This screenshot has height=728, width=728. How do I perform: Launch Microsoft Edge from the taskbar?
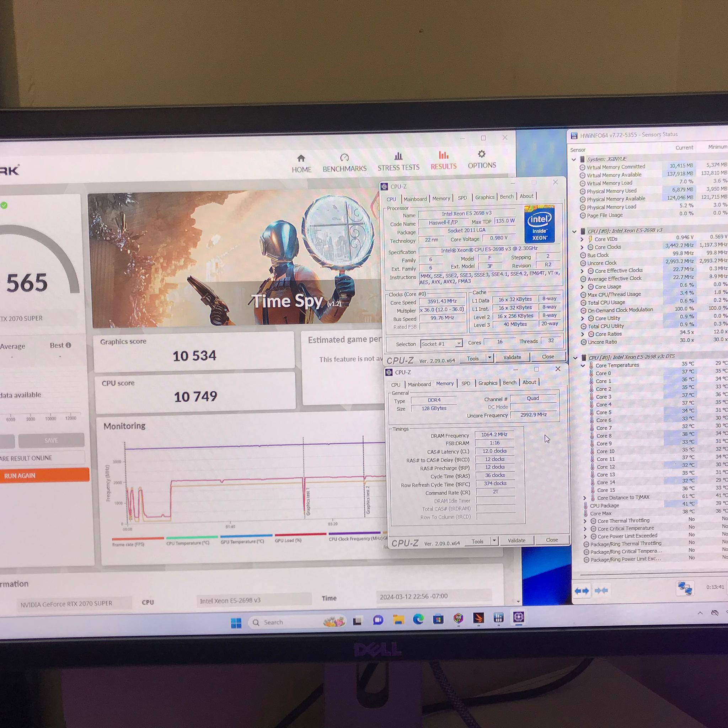point(418,619)
